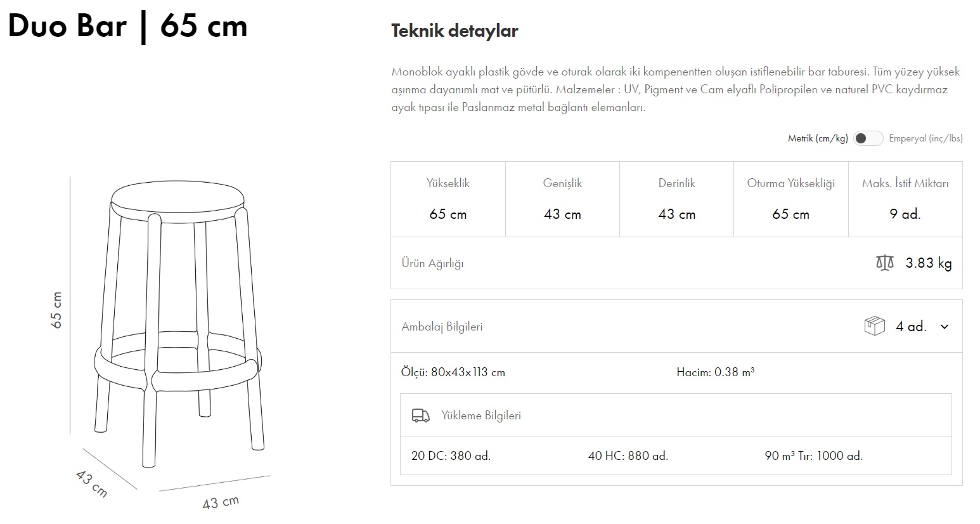Click the 3.83 kg product weight value
Screen dimensions: 980x524
tap(928, 263)
